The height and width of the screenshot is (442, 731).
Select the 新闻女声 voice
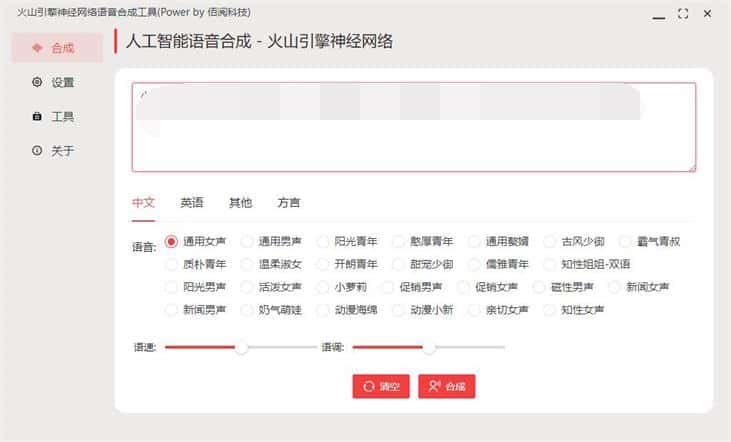pos(639,287)
